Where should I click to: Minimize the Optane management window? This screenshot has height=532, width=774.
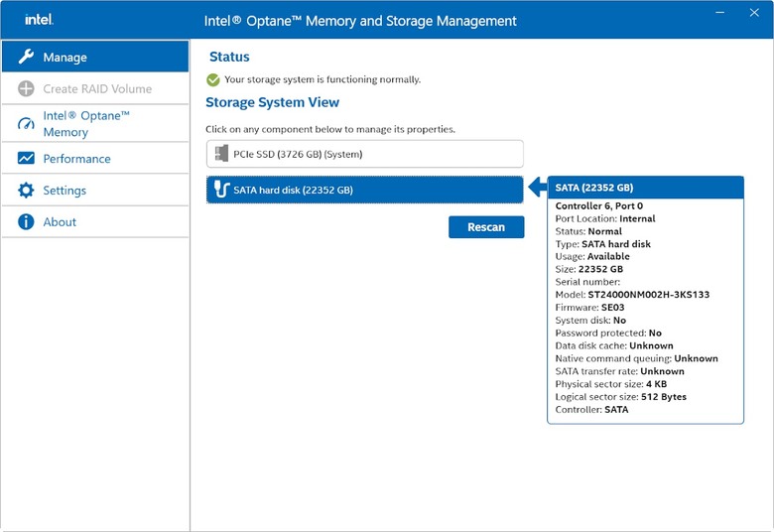pos(720,13)
